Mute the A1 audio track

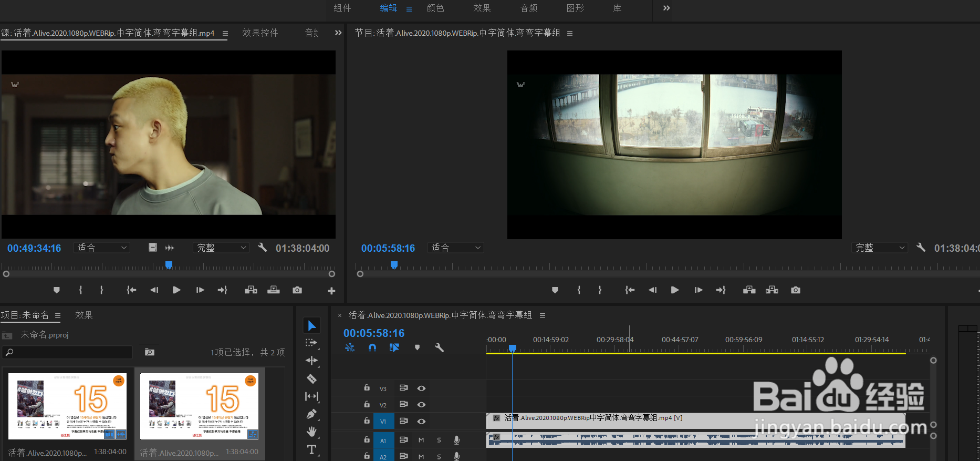(x=421, y=440)
